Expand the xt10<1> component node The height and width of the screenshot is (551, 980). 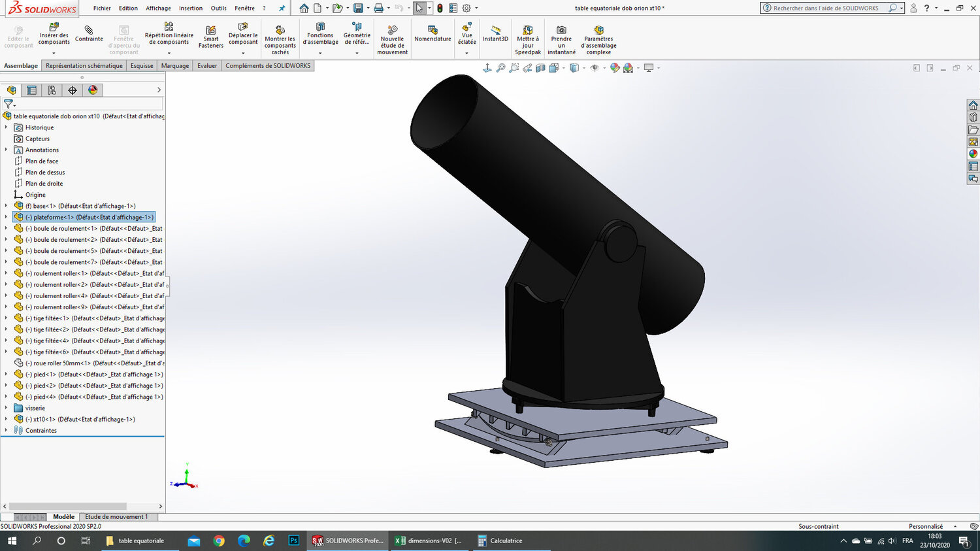click(x=7, y=419)
